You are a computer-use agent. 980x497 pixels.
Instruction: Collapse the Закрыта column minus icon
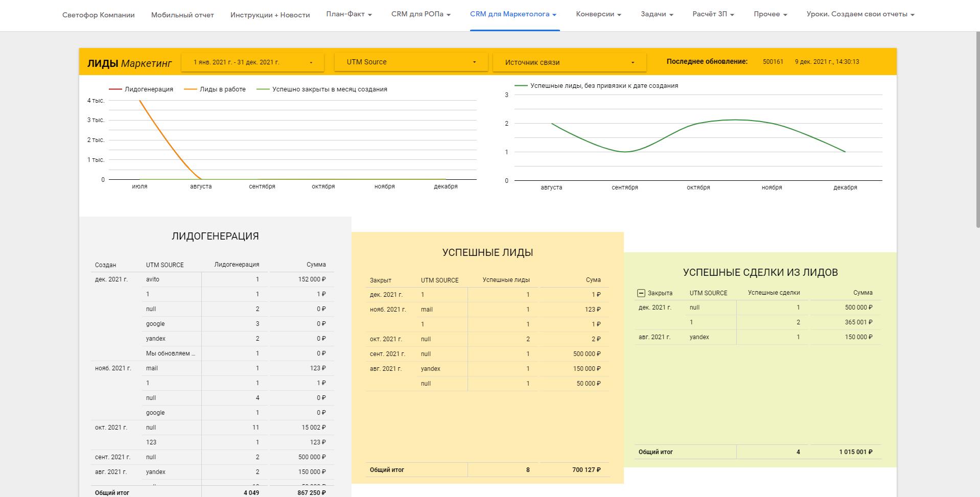tap(641, 293)
